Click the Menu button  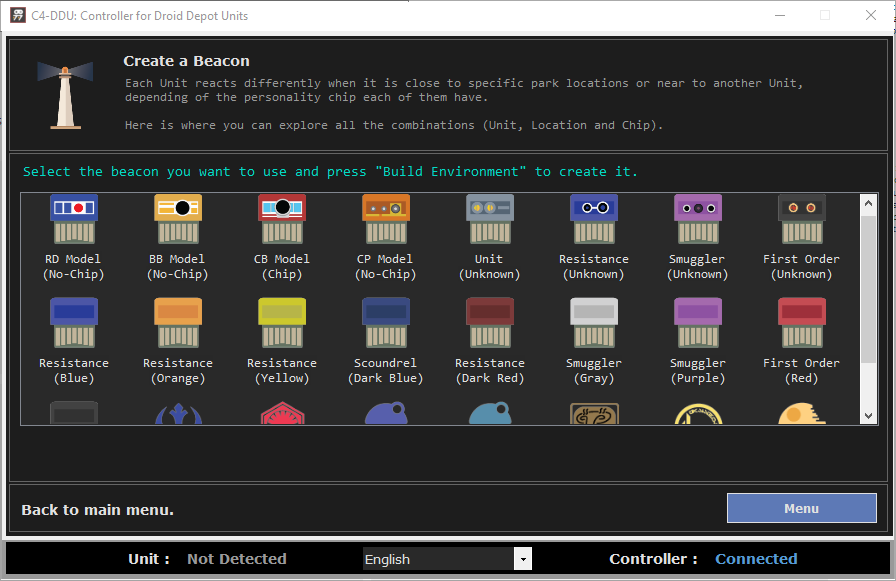tap(802, 508)
